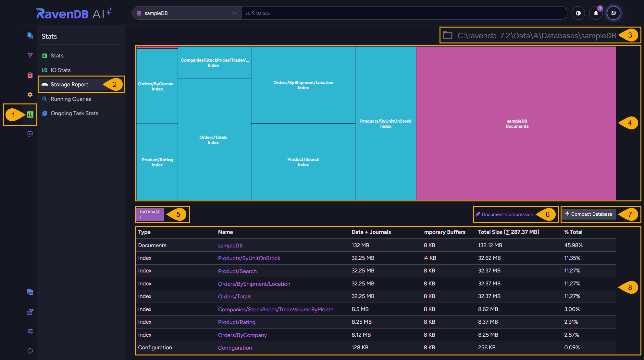This screenshot has width=644, height=360.
Task: Click the feedback icon beside the bell
Action: [x=613, y=13]
